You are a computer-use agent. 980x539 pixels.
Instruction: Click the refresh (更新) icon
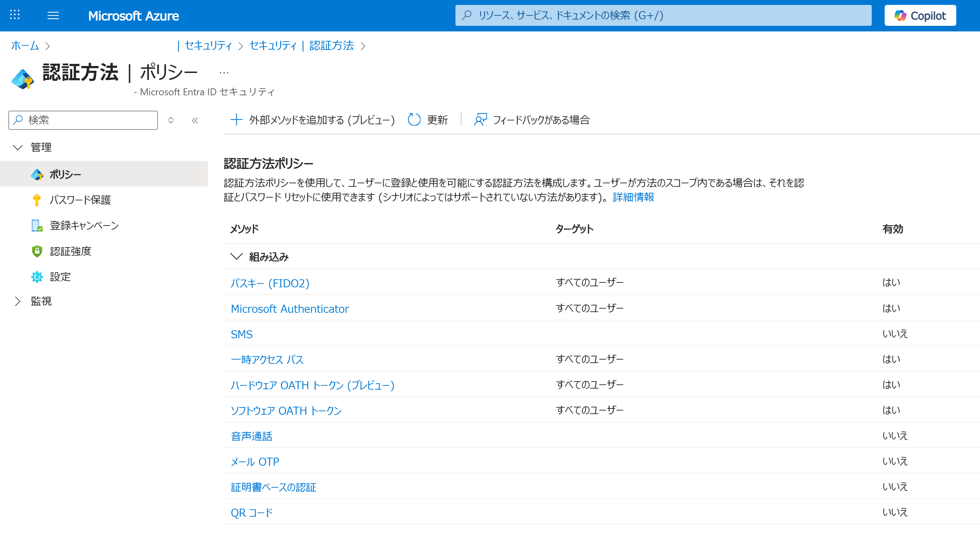[414, 120]
